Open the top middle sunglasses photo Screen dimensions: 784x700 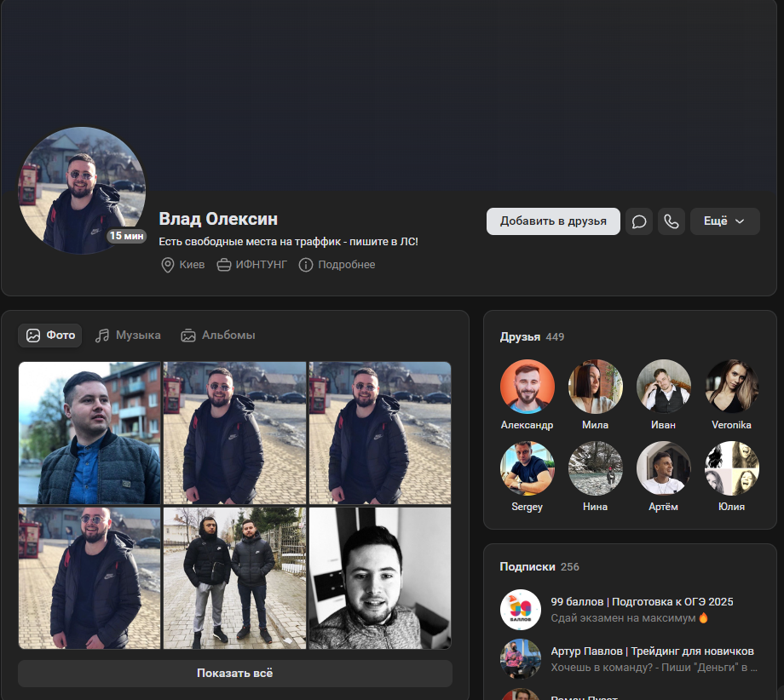point(234,433)
